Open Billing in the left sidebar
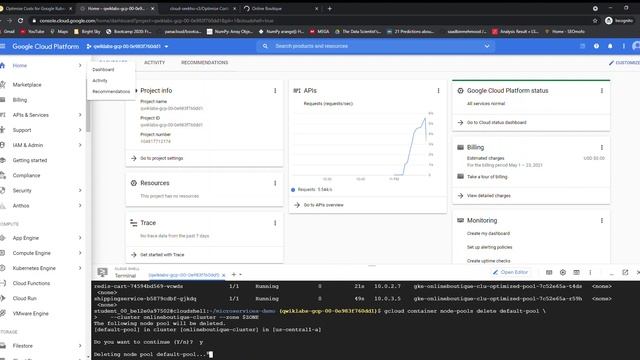640x360 pixels. tap(20, 100)
